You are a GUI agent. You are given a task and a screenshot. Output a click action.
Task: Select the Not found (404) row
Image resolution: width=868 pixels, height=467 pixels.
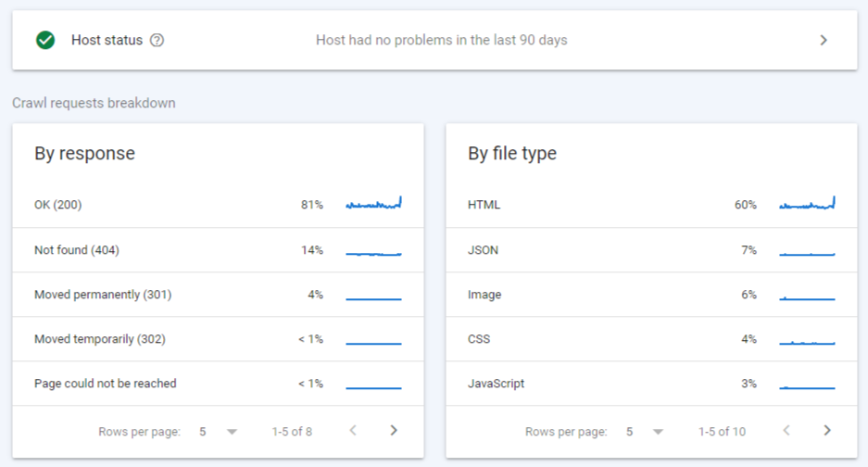[77, 250]
